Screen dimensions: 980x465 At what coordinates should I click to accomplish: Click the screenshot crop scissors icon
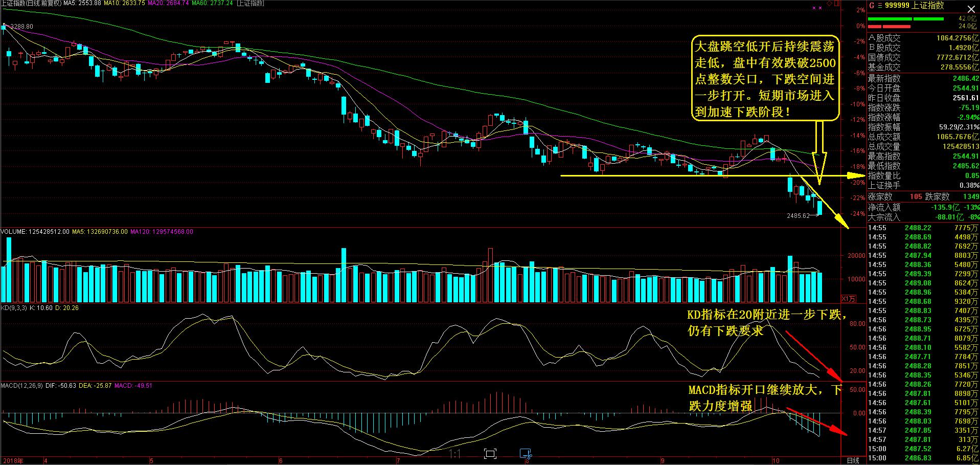coord(526,454)
